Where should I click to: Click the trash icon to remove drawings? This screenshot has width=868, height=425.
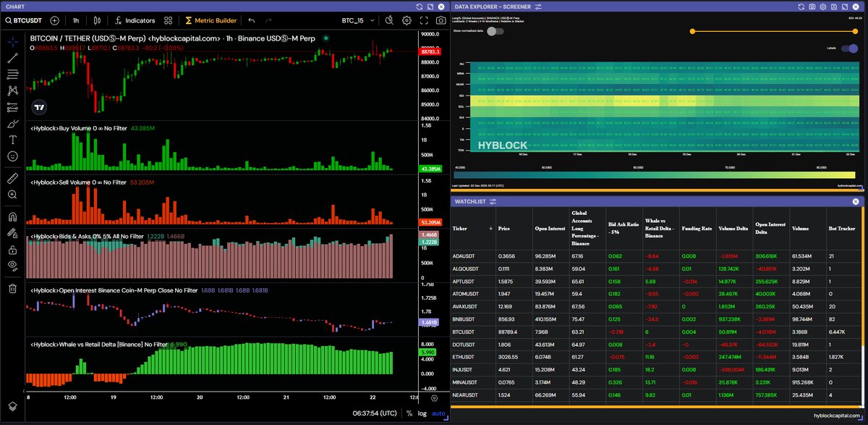12,289
